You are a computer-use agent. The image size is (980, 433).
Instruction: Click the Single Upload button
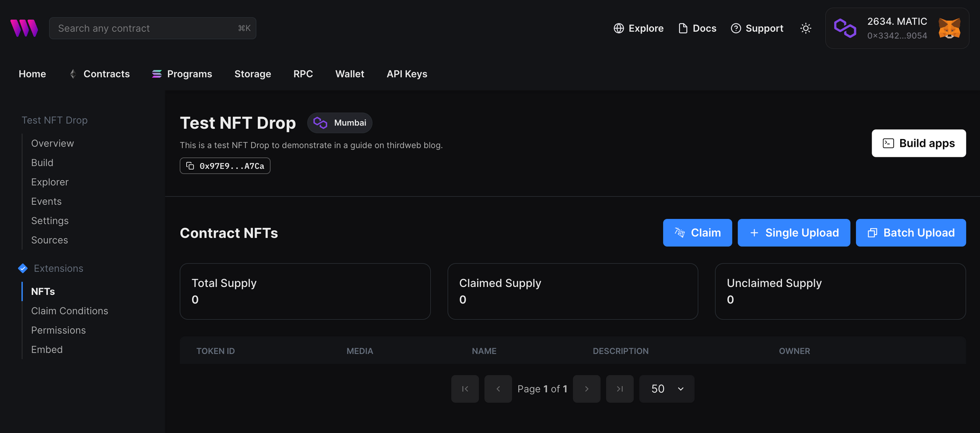tap(794, 233)
